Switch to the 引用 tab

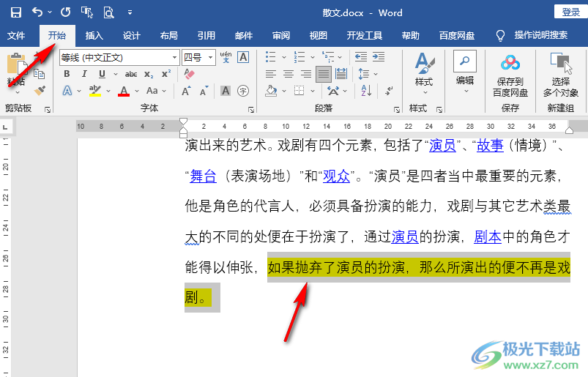206,36
